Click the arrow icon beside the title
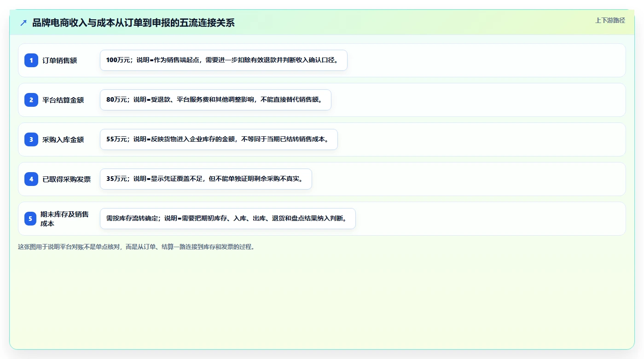The width and height of the screenshot is (644, 359). [x=23, y=23]
